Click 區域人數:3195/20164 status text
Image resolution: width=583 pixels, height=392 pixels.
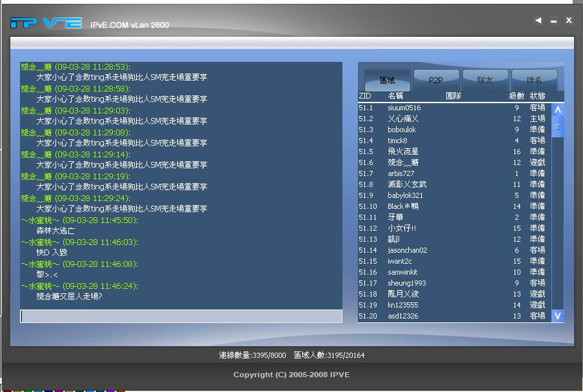[x=329, y=355]
